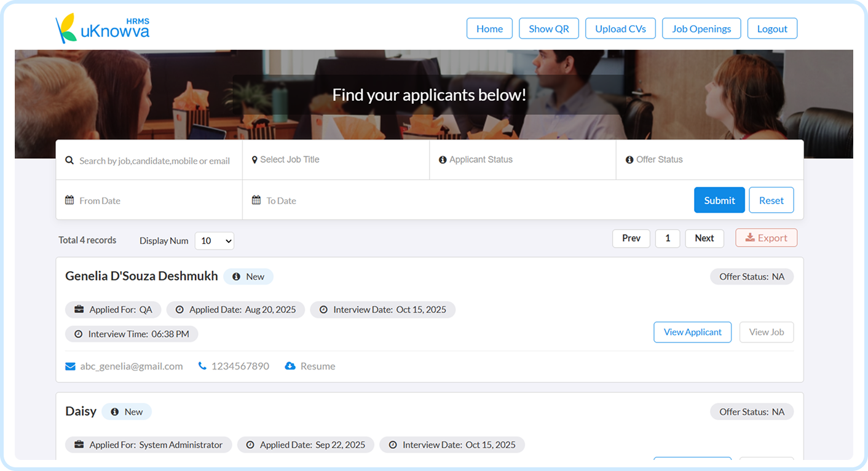Download Genelia's Resume link
Image resolution: width=868 pixels, height=471 pixels.
coord(318,366)
